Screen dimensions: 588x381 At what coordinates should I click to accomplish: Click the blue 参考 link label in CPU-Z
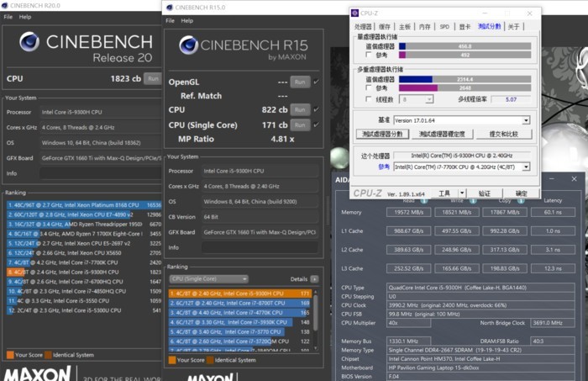point(384,167)
